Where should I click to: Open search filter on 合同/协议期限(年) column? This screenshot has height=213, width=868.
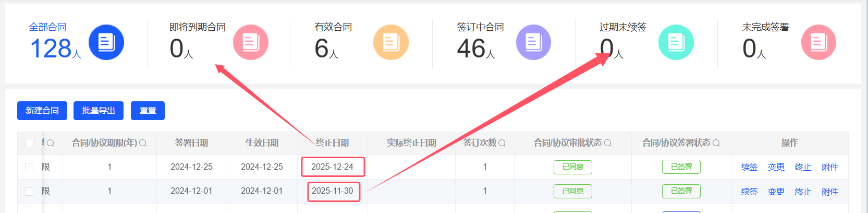tap(143, 143)
